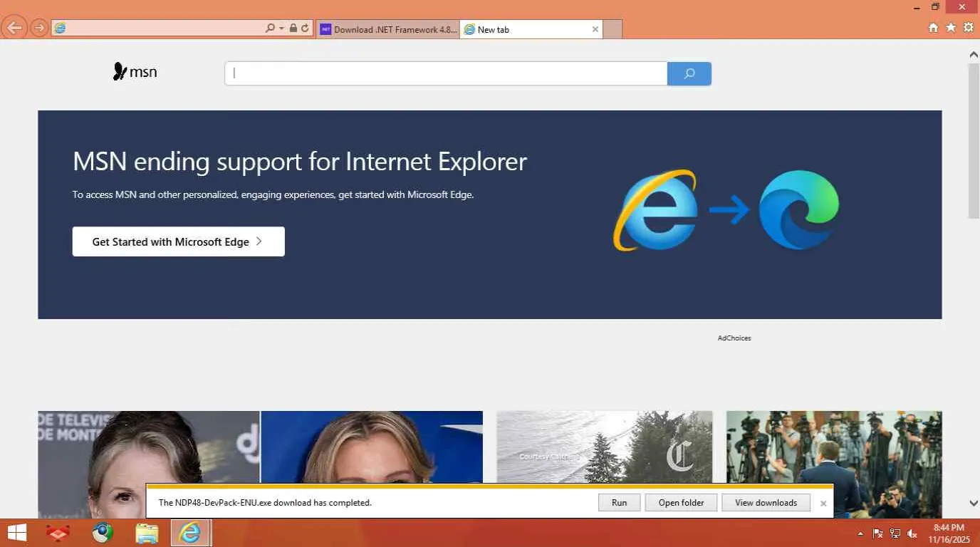
Task: Open the press photographers news thumbnail
Action: (x=834, y=464)
